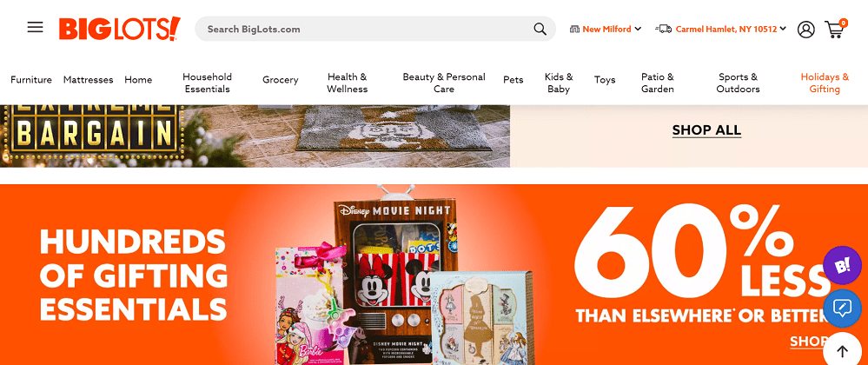
Task: Expand the Carmel Hamlet, NY 10512 dropdown
Action: 731,29
